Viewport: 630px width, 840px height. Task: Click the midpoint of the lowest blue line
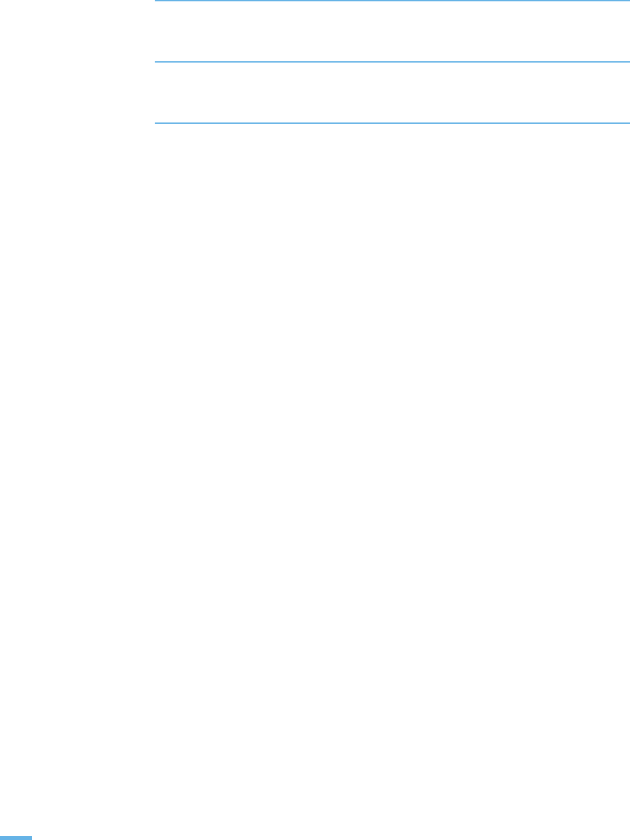click(x=392, y=122)
